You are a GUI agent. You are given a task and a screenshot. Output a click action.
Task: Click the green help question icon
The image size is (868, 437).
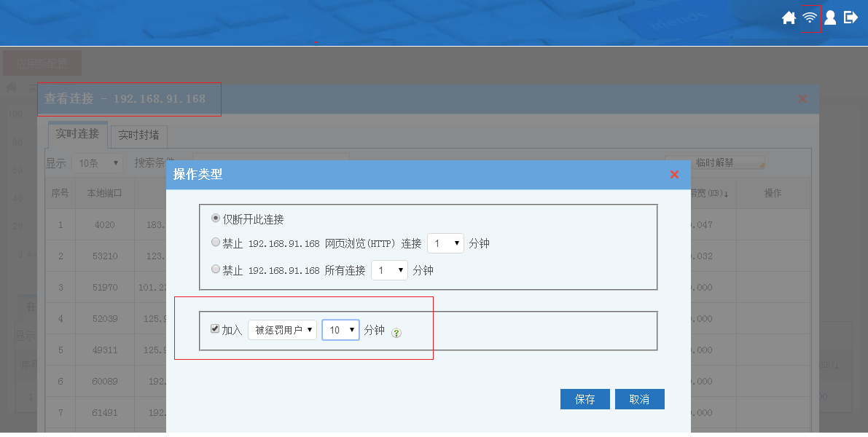click(396, 333)
